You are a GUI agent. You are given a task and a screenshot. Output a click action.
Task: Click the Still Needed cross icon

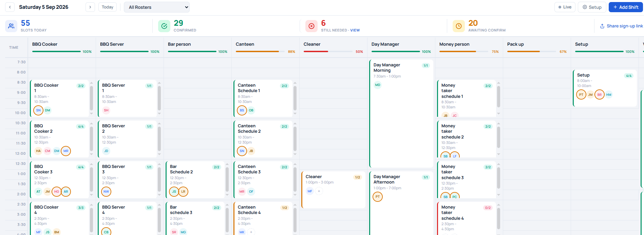[311, 26]
